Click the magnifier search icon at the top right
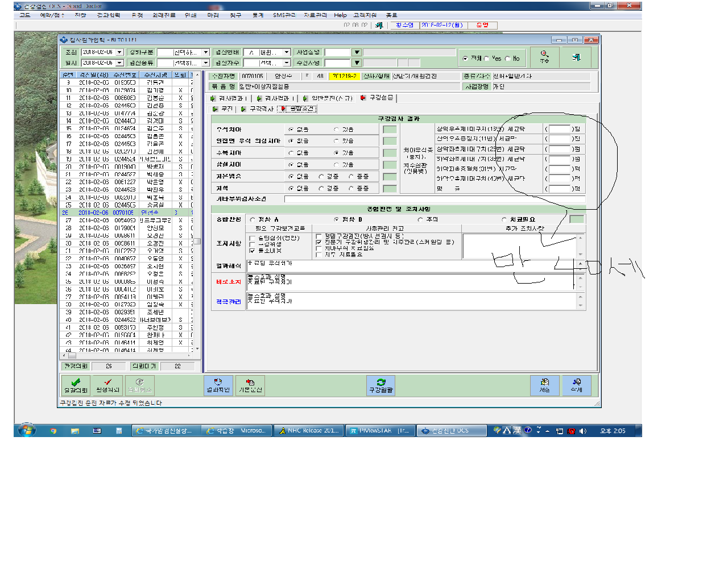728x582 pixels. click(x=544, y=57)
